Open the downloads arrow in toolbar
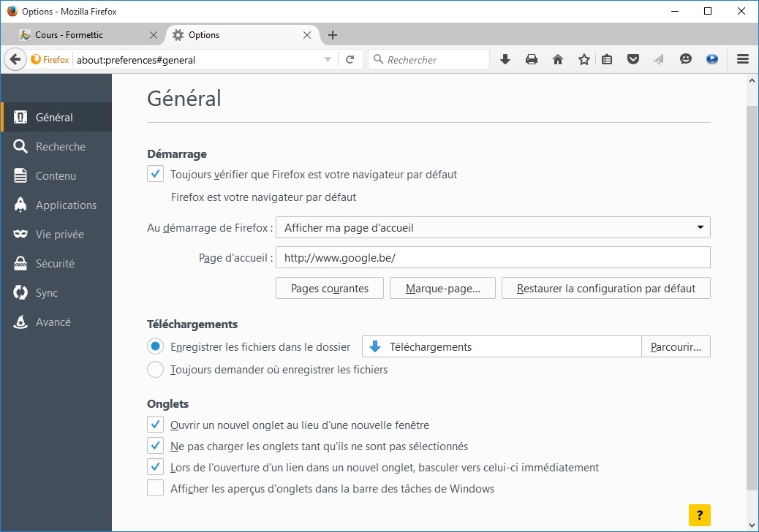This screenshot has height=532, width=759. click(505, 59)
